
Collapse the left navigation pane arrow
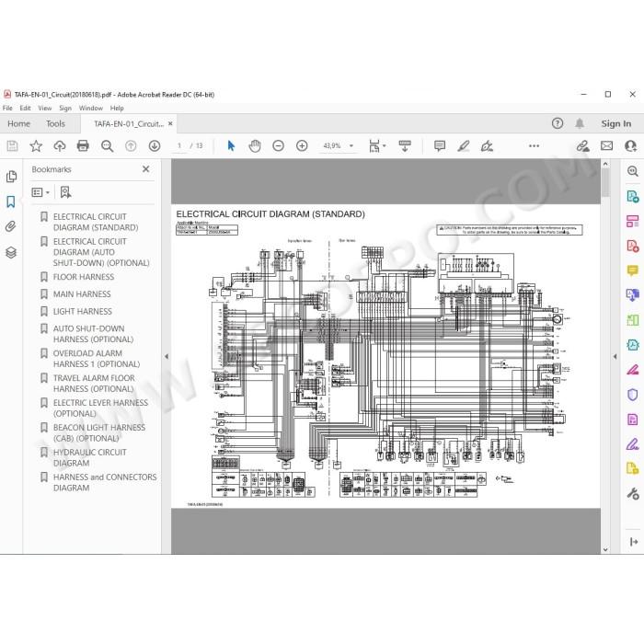[x=167, y=357]
